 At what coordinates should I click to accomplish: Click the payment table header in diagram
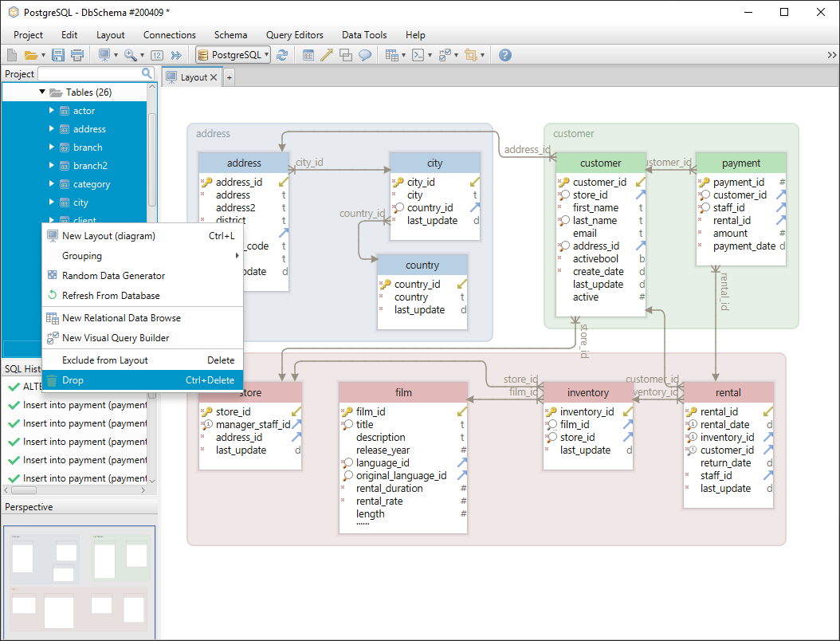point(741,163)
